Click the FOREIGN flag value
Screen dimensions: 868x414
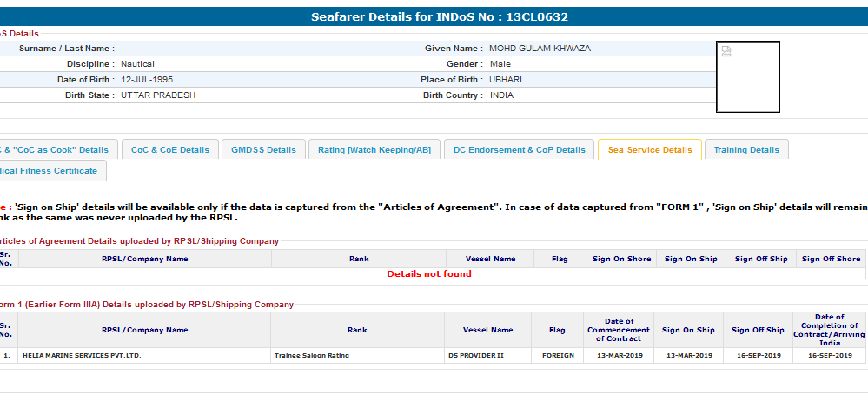558,355
